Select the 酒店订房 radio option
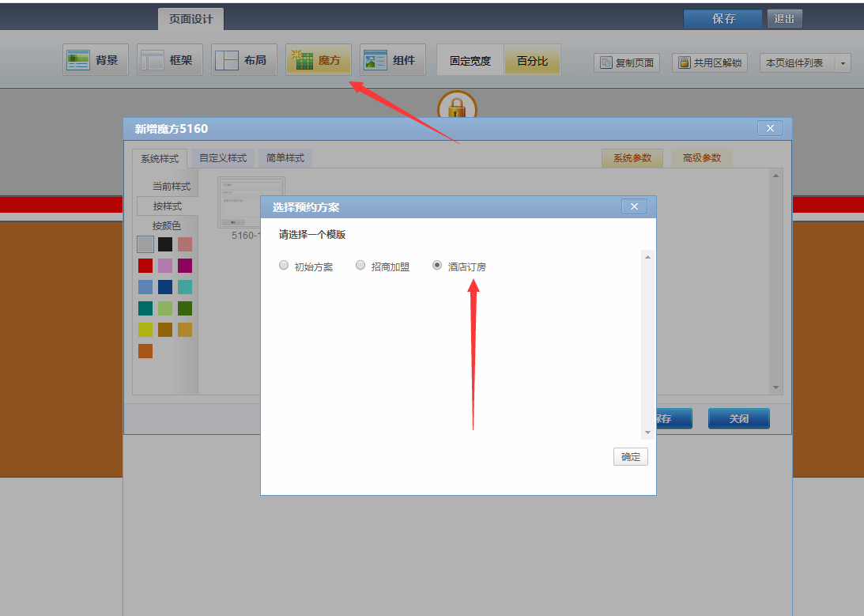Viewport: 864px width, 616px height. 437,266
